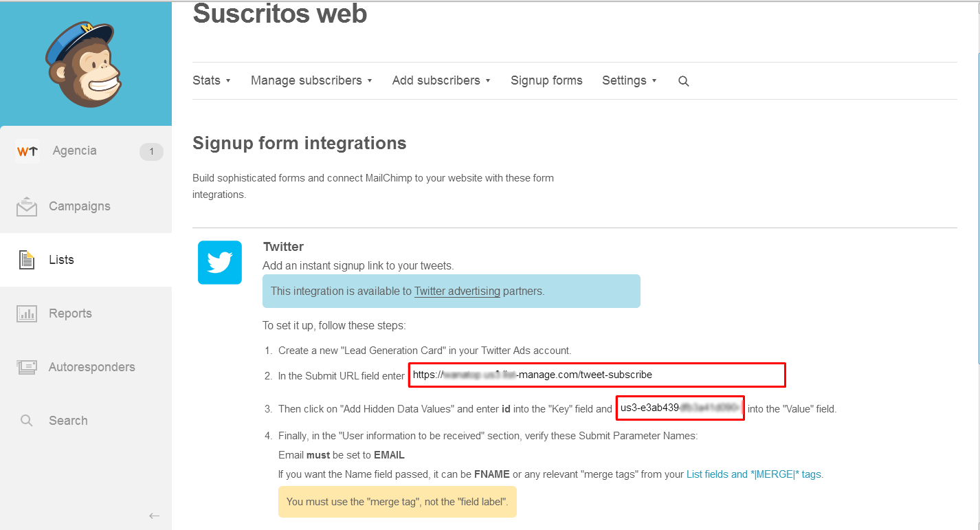This screenshot has width=980, height=530.
Task: Click the Twitter integration heading
Action: (283, 247)
